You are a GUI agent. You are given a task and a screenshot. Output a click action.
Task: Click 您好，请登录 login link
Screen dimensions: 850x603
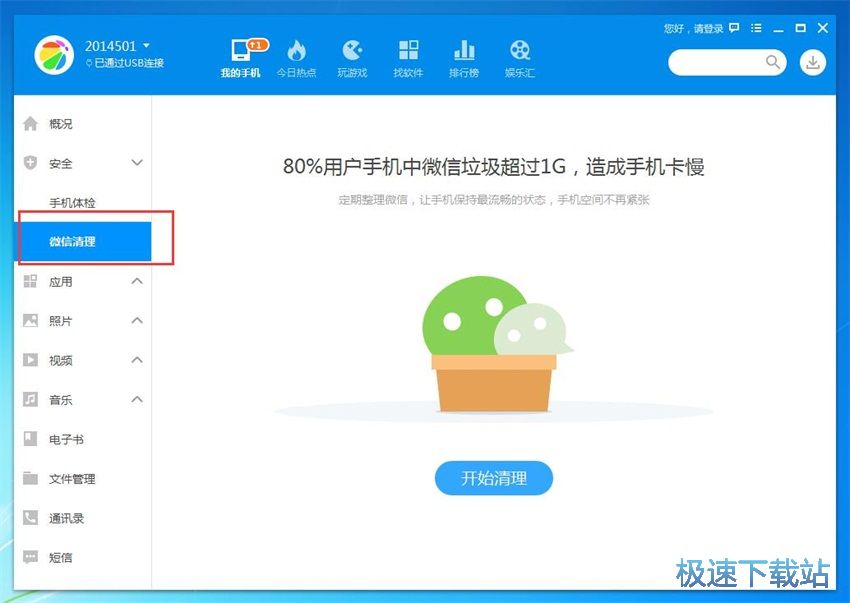click(693, 28)
